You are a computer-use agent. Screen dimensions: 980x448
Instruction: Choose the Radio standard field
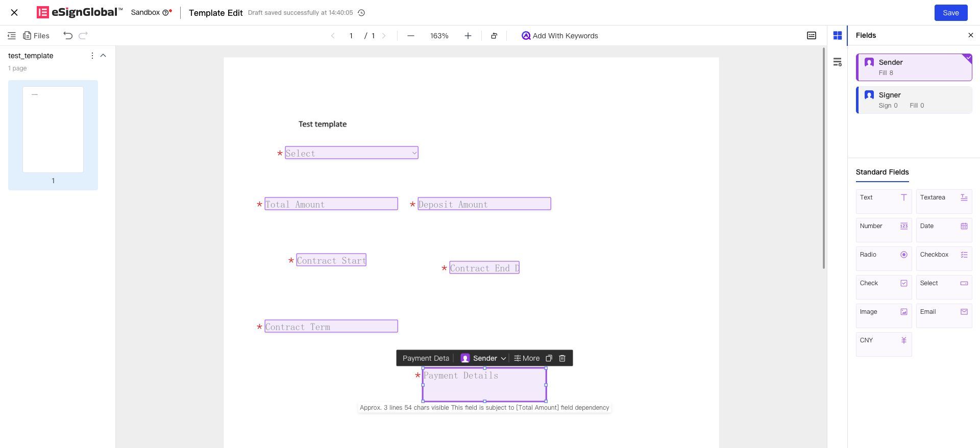(x=884, y=259)
